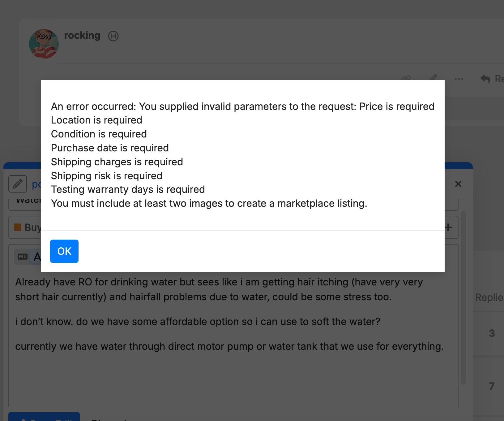Click the Replies column header

489,297
